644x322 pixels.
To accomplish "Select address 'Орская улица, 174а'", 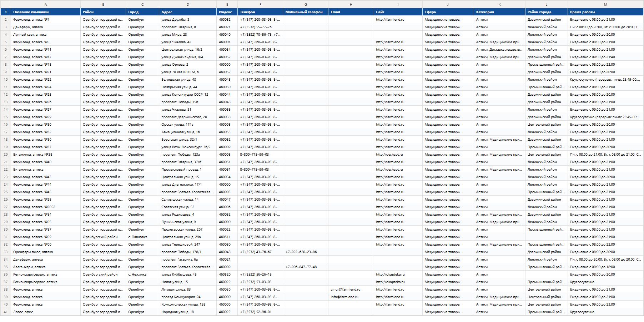I will 188,125.
